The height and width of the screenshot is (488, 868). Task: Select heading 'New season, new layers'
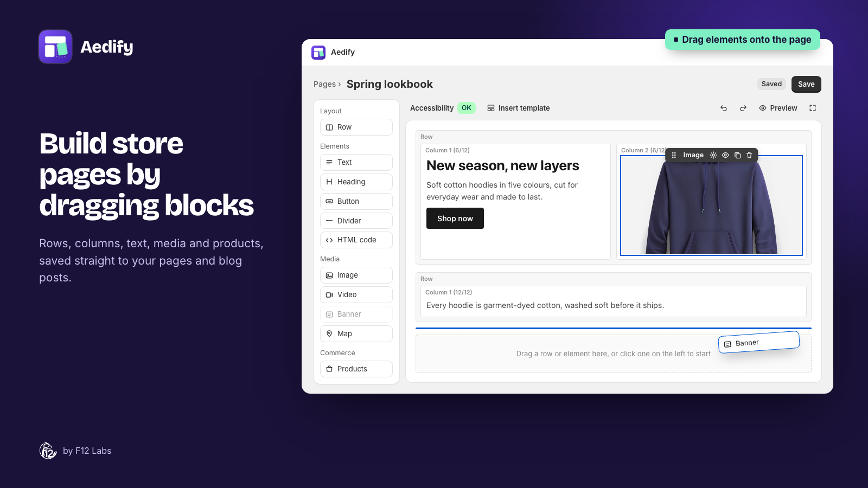(x=503, y=165)
